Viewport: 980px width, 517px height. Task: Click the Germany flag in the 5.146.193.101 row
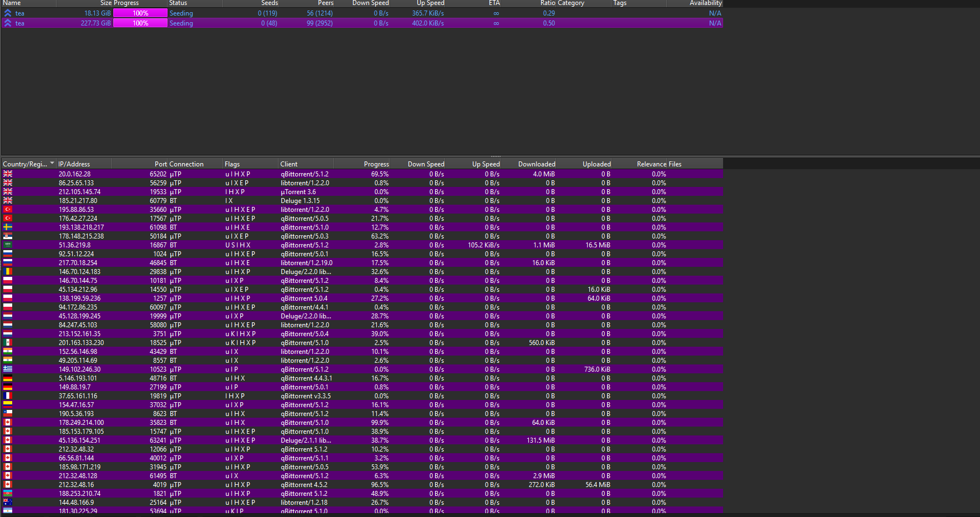pyautogui.click(x=8, y=378)
